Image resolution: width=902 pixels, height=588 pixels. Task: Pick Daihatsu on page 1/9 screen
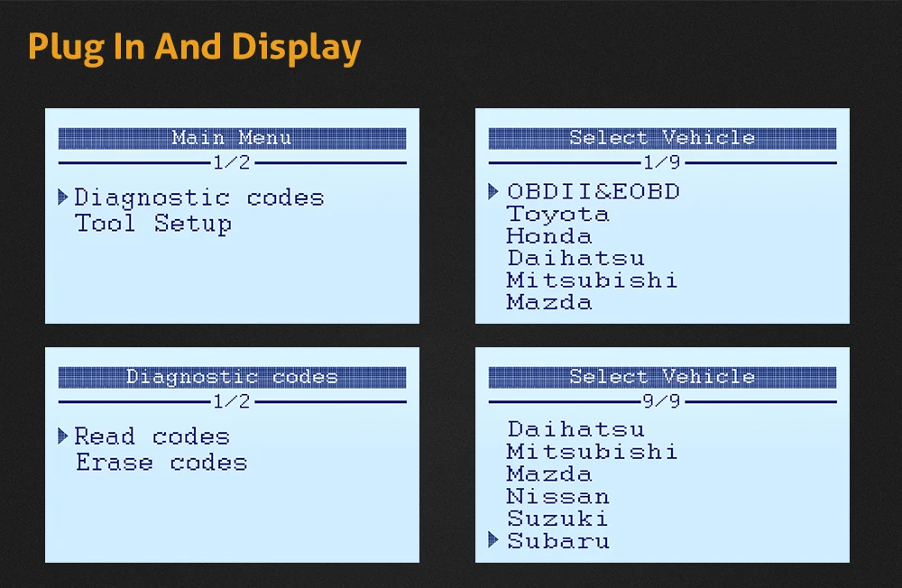575,258
